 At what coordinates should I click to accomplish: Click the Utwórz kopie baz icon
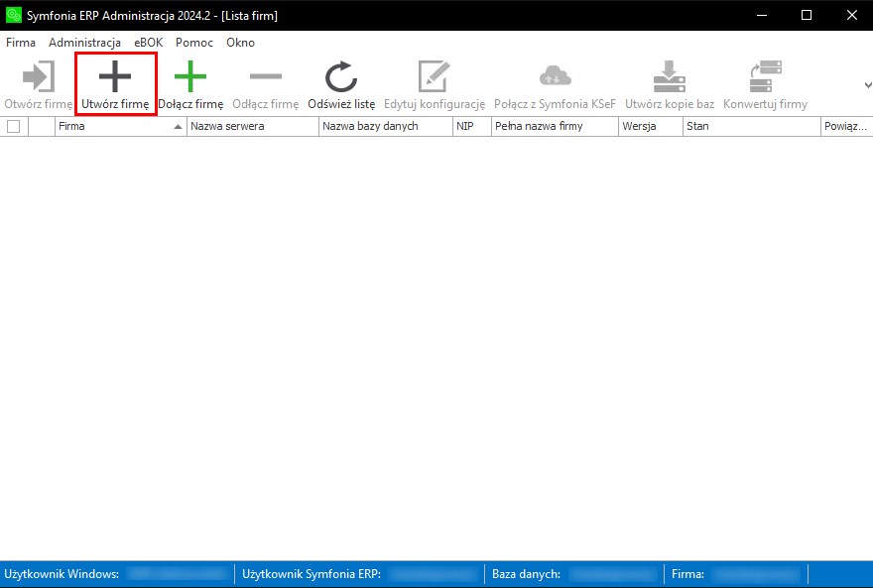670,76
